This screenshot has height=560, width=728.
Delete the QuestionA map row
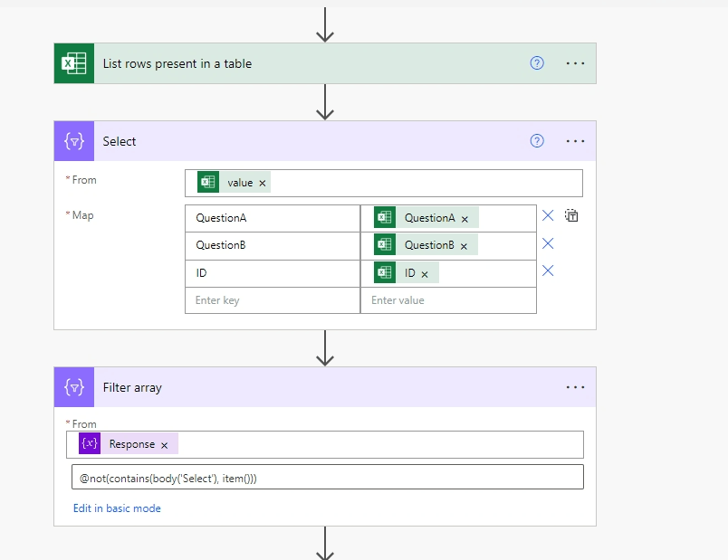[x=548, y=215]
